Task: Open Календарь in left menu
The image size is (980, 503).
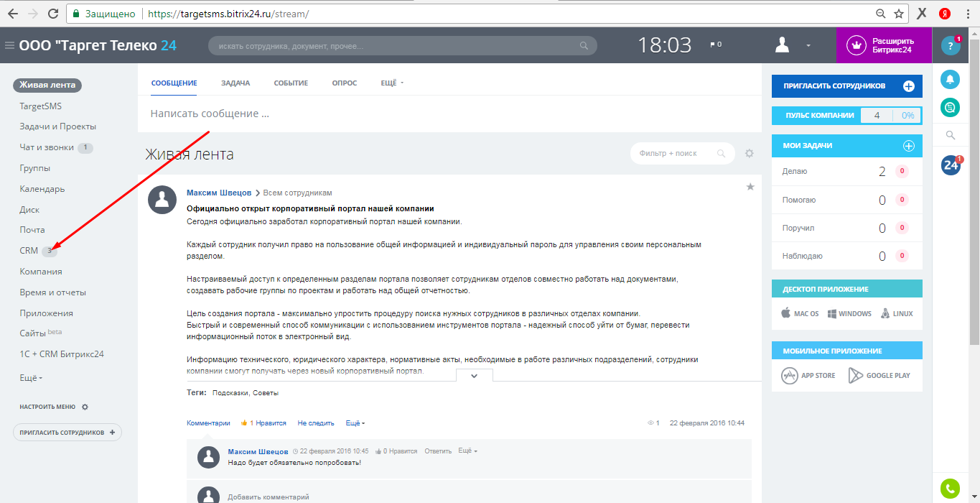Action: tap(42, 189)
